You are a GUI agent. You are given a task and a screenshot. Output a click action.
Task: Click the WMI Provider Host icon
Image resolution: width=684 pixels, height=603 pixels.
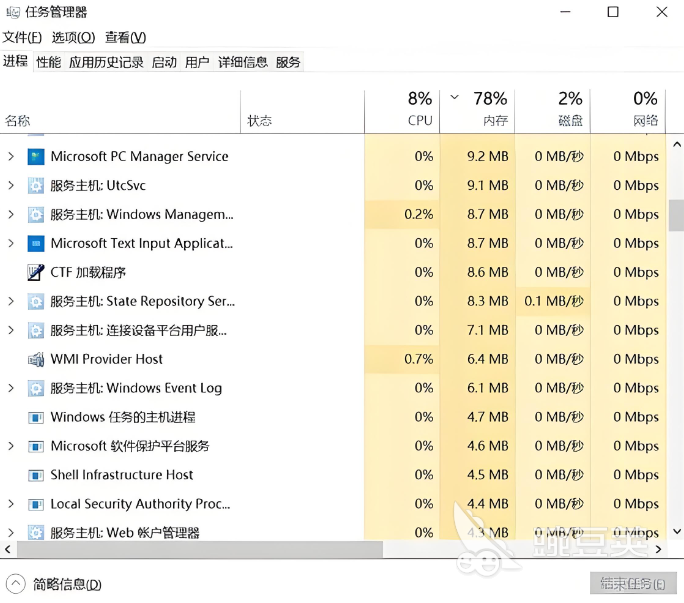[36, 360]
